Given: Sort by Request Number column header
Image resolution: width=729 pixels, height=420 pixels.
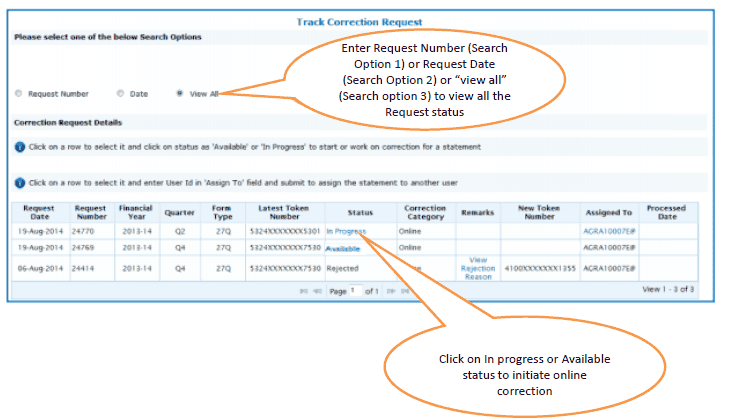Looking at the screenshot, I should pyautogui.click(x=90, y=212).
